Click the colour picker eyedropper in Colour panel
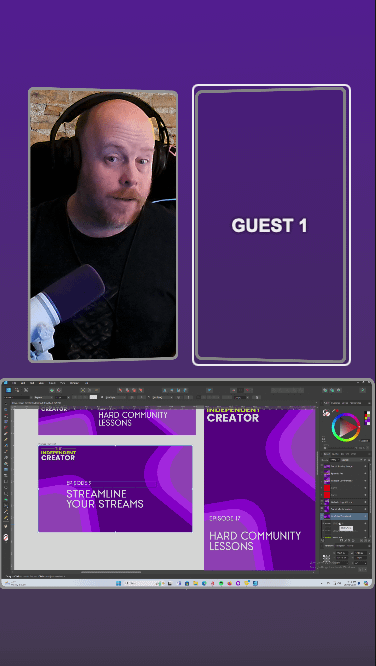376x666 pixels. click(x=334, y=410)
